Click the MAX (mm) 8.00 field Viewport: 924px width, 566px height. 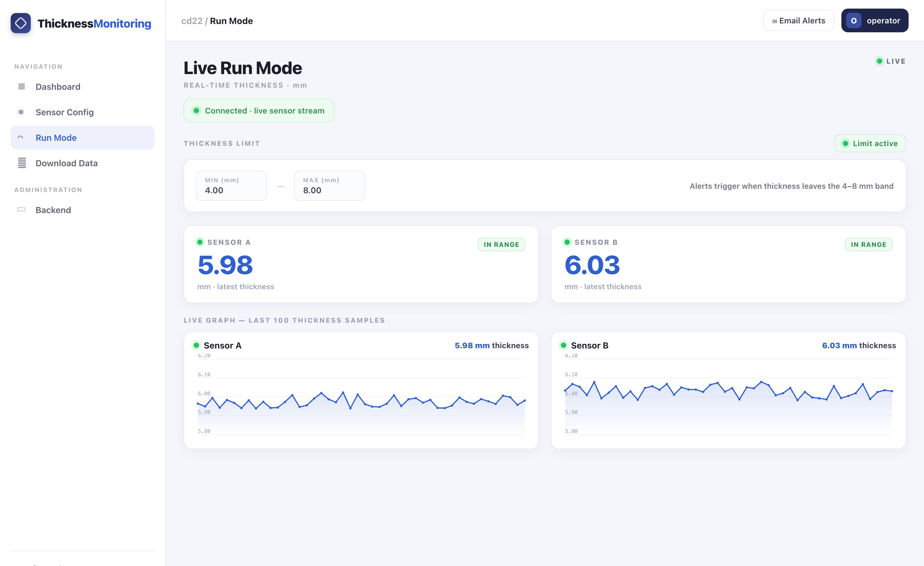click(x=329, y=186)
